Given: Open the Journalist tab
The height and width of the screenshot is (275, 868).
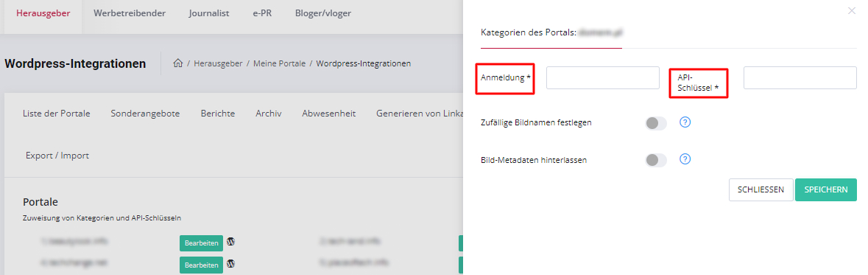Looking at the screenshot, I should point(208,13).
